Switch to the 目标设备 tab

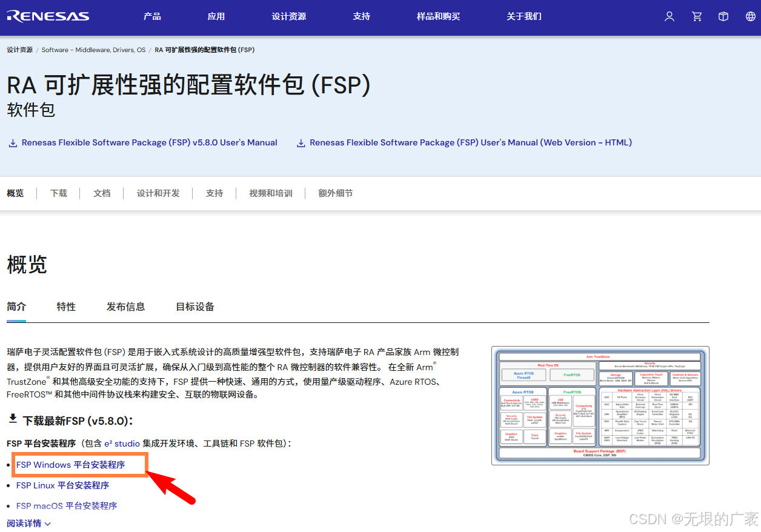(x=195, y=307)
